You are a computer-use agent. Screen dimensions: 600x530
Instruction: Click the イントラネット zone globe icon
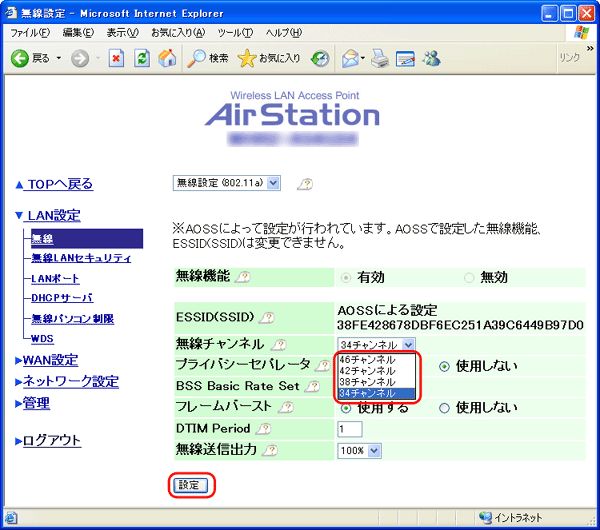(x=486, y=518)
